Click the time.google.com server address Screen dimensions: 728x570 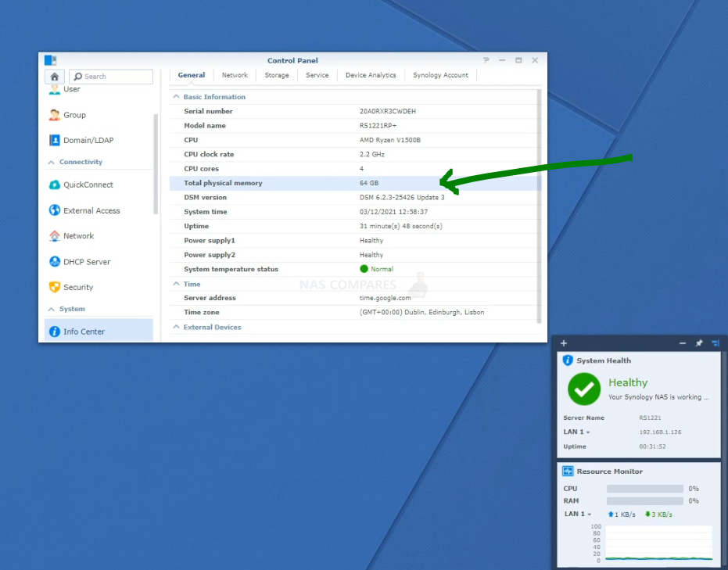pos(386,298)
